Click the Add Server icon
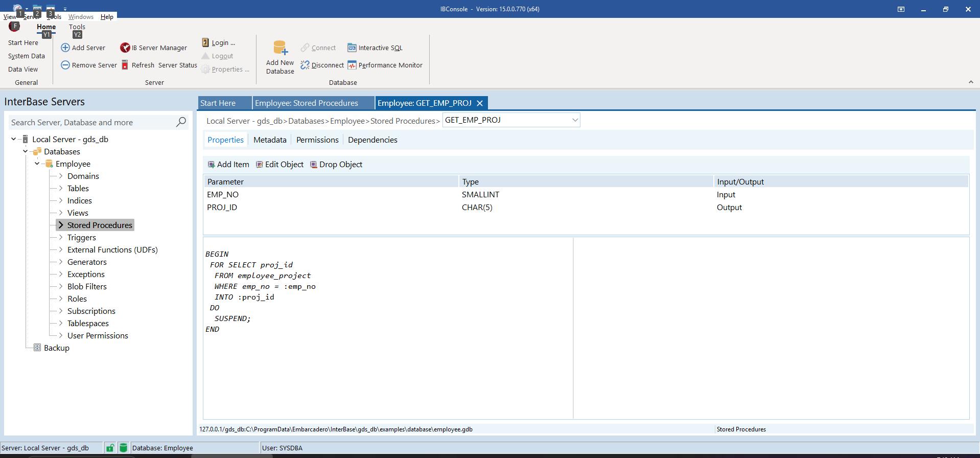 (x=65, y=48)
